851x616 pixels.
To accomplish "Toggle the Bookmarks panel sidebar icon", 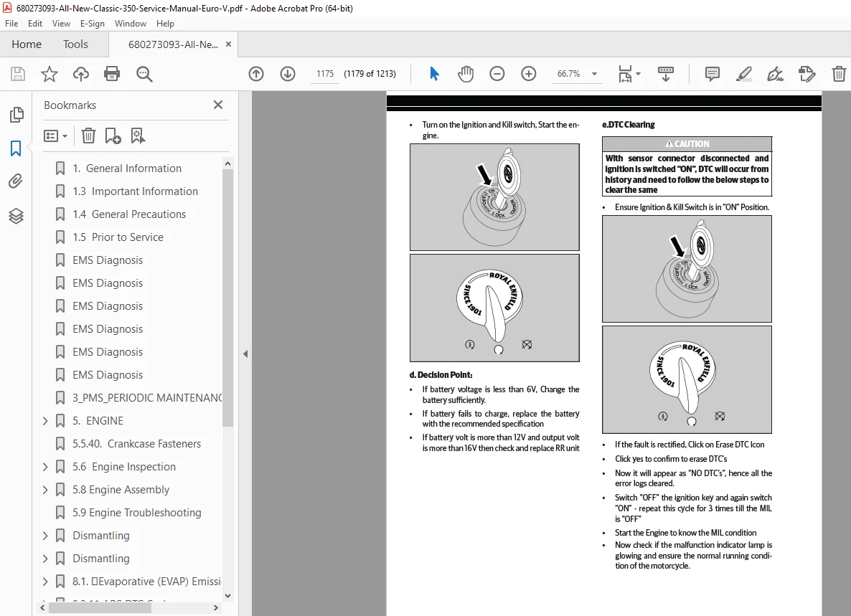I will [16, 148].
